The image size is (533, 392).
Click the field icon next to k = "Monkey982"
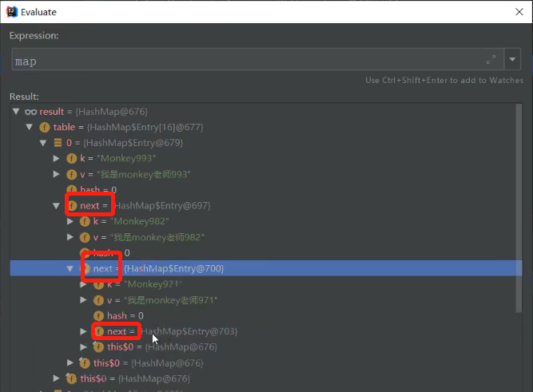85,222
